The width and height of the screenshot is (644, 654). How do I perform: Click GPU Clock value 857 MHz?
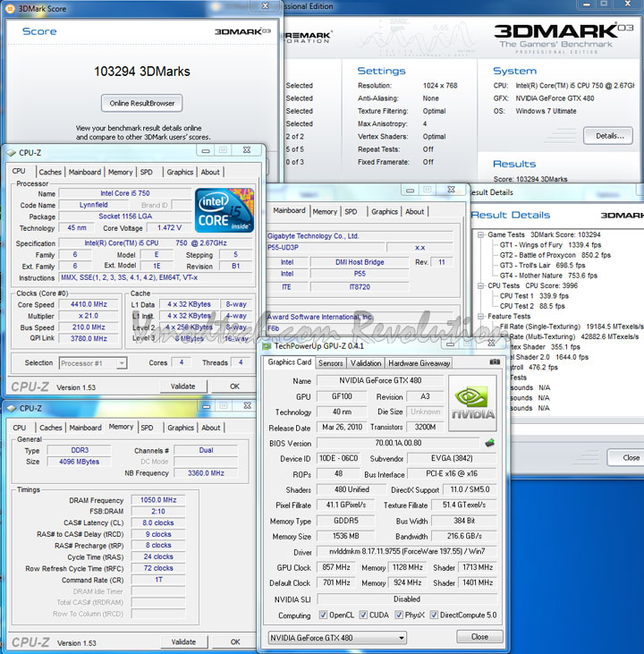click(x=336, y=567)
